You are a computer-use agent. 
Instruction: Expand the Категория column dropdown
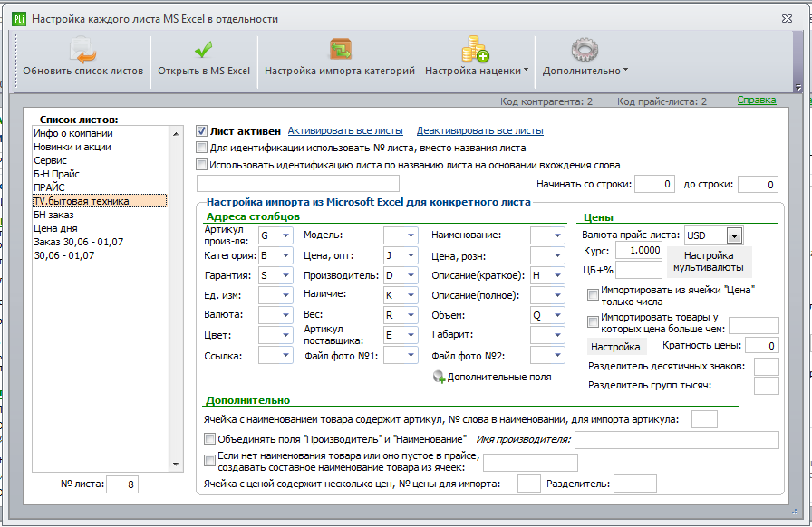pos(285,255)
